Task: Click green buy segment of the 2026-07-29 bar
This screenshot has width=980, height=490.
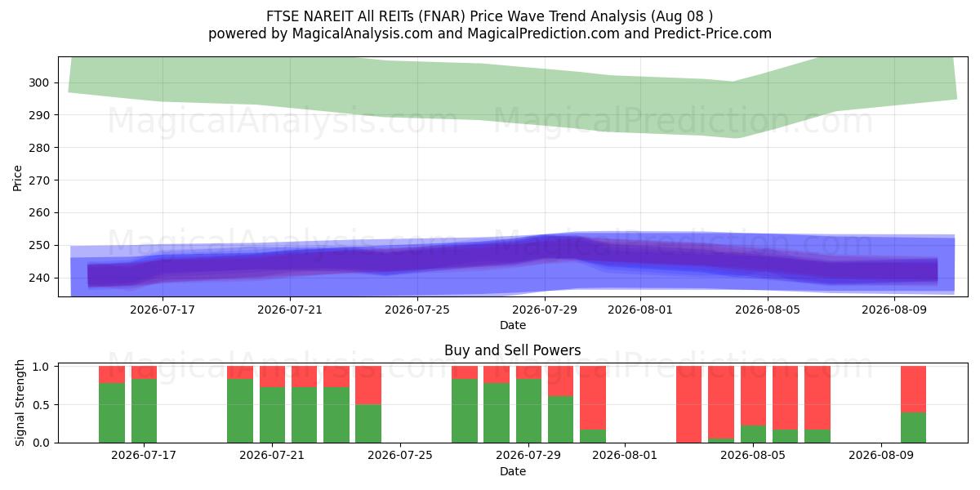Action: point(528,411)
